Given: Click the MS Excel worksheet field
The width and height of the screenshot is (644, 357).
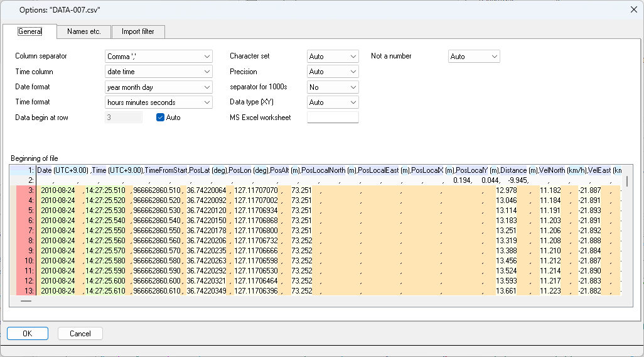Looking at the screenshot, I should tap(332, 118).
